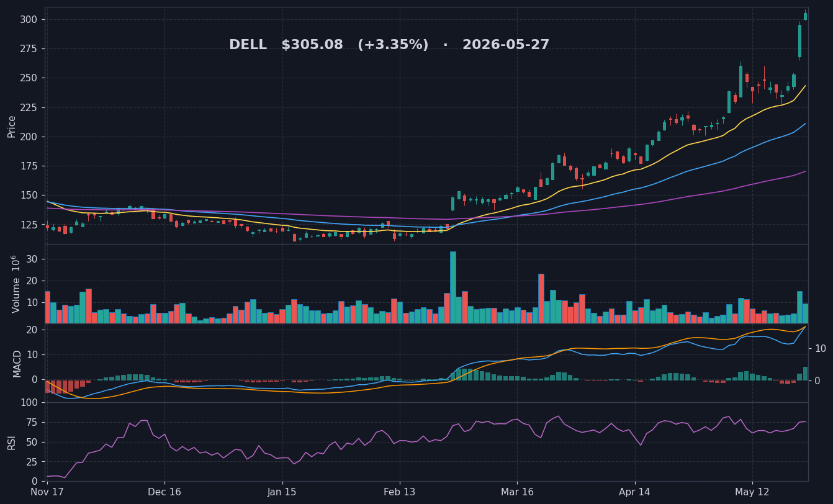Click the MACD axis label
The image size is (833, 504).
click(x=17, y=363)
